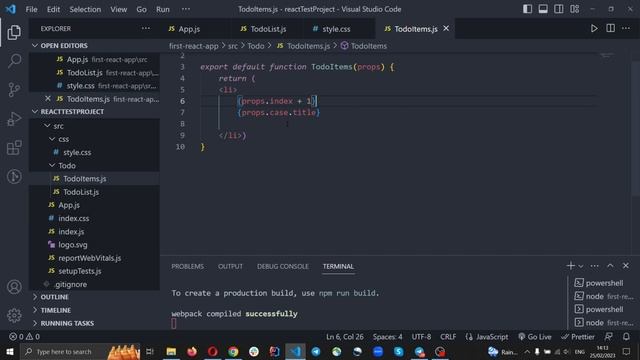This screenshot has width=640, height=360.
Task: Click the Windows Start button
Action: click(9, 351)
